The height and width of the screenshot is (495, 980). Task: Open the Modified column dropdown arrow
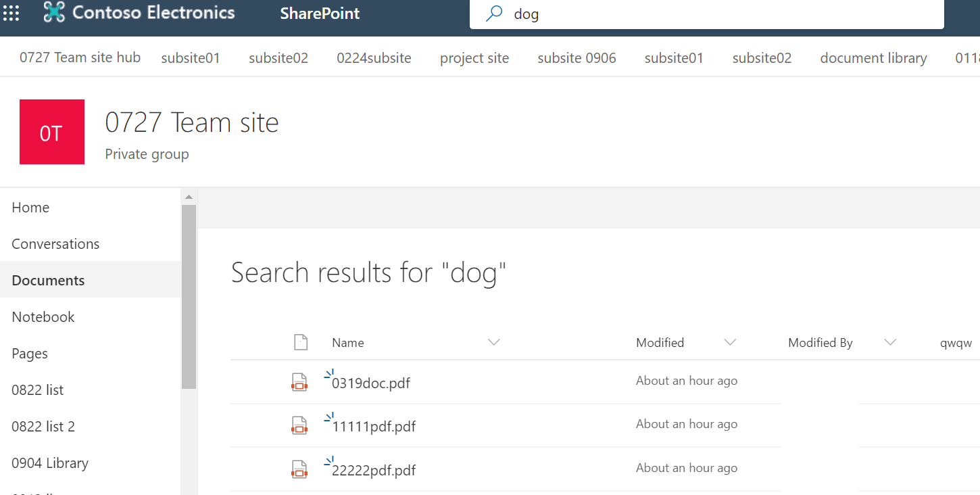point(730,343)
